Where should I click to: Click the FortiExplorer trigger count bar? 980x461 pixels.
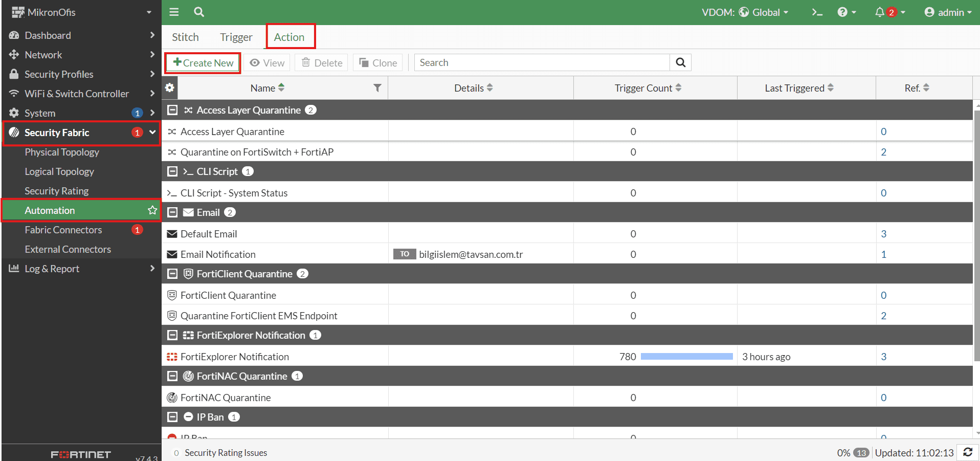pyautogui.click(x=686, y=357)
